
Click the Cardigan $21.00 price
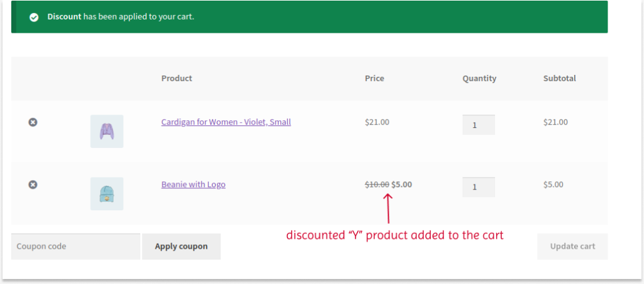377,122
